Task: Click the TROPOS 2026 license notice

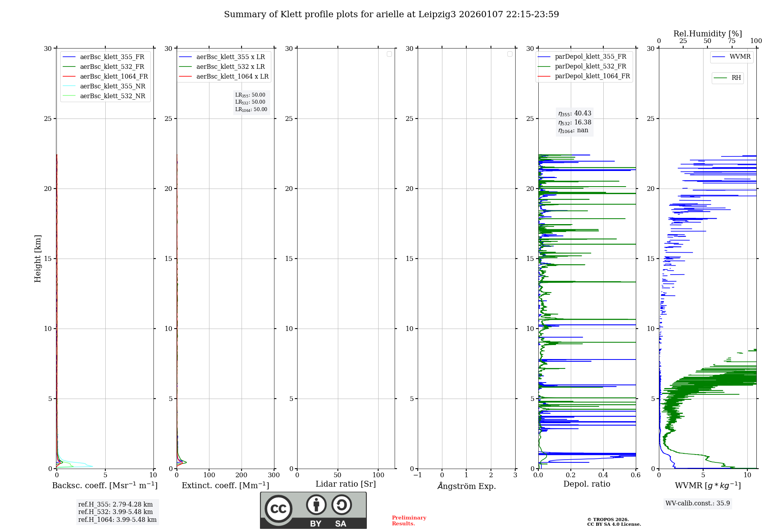Action: [x=613, y=522]
